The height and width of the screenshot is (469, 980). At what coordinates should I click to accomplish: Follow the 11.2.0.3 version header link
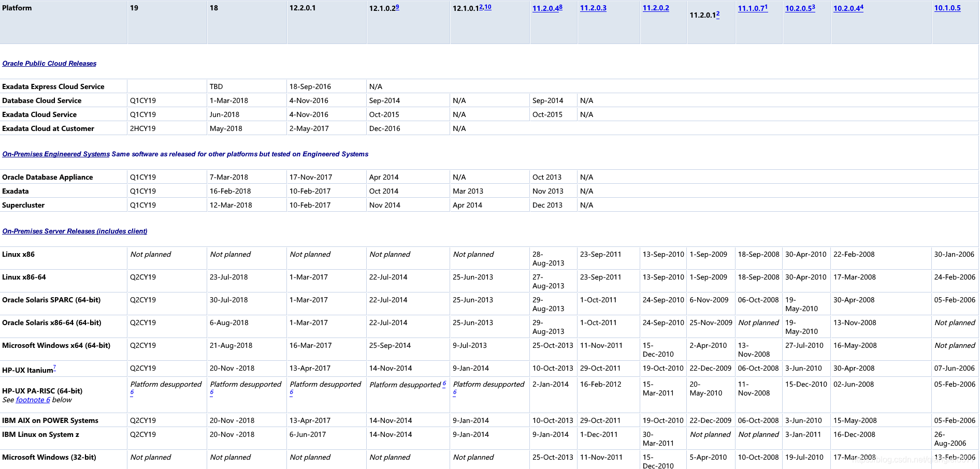(593, 8)
